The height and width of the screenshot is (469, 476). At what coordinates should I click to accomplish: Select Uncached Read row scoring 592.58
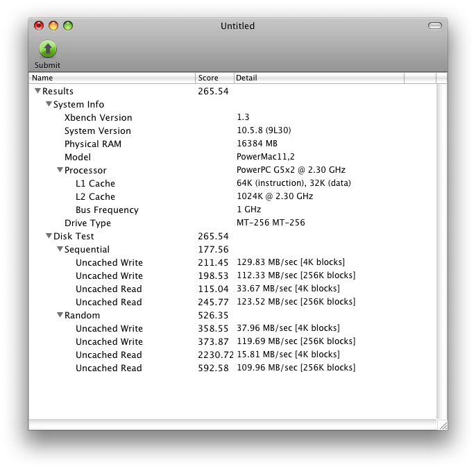click(x=233, y=368)
